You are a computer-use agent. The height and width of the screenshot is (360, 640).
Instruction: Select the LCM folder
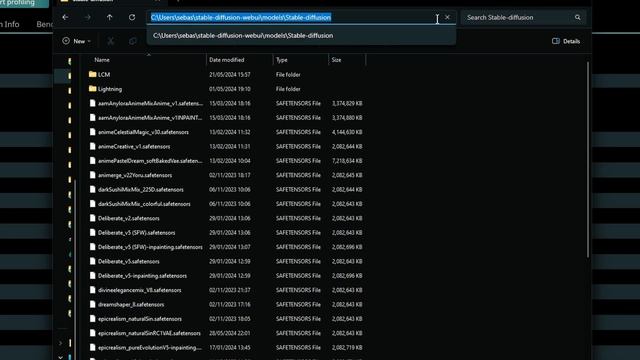tap(104, 75)
